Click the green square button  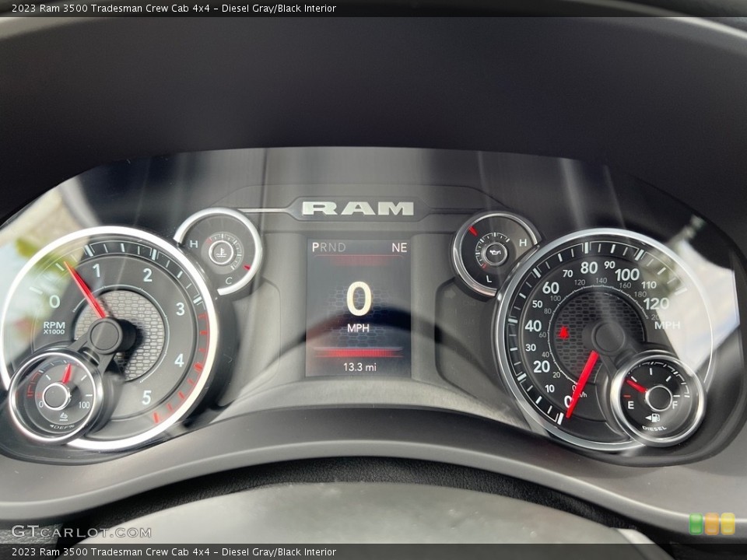[696, 523]
